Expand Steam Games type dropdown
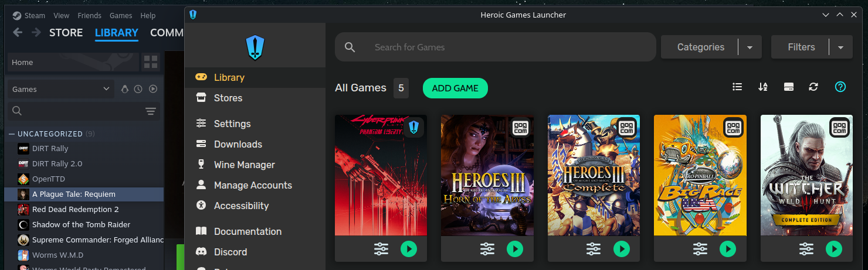Screen dimensions: 868x270 pos(106,89)
